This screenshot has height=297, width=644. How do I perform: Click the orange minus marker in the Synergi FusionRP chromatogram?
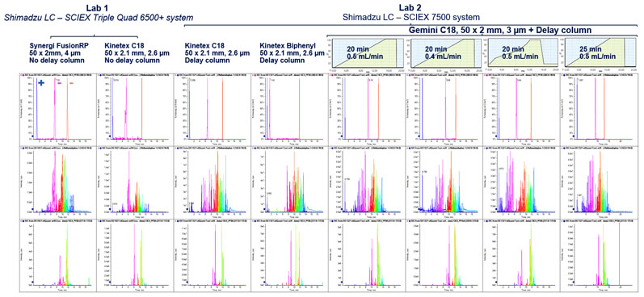(x=71, y=83)
